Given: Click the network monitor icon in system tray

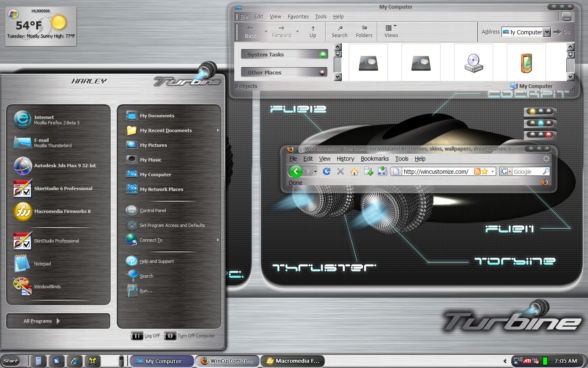Looking at the screenshot, I should tap(518, 361).
